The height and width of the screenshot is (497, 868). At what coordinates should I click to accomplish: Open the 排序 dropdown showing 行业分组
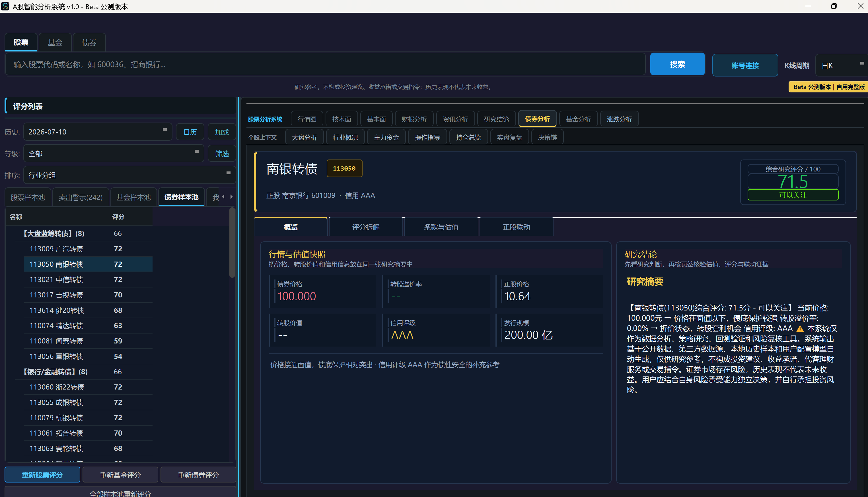tap(129, 175)
